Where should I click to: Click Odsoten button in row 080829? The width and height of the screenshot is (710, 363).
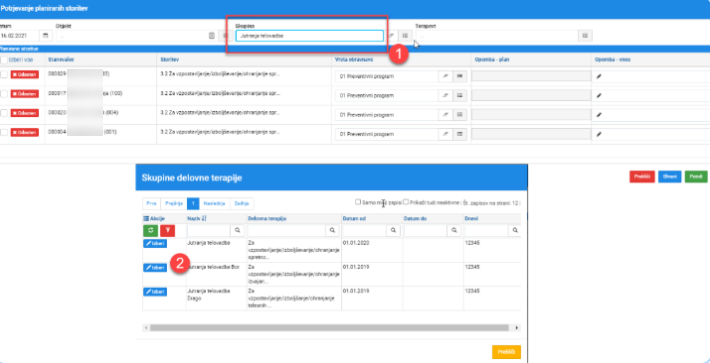click(25, 75)
